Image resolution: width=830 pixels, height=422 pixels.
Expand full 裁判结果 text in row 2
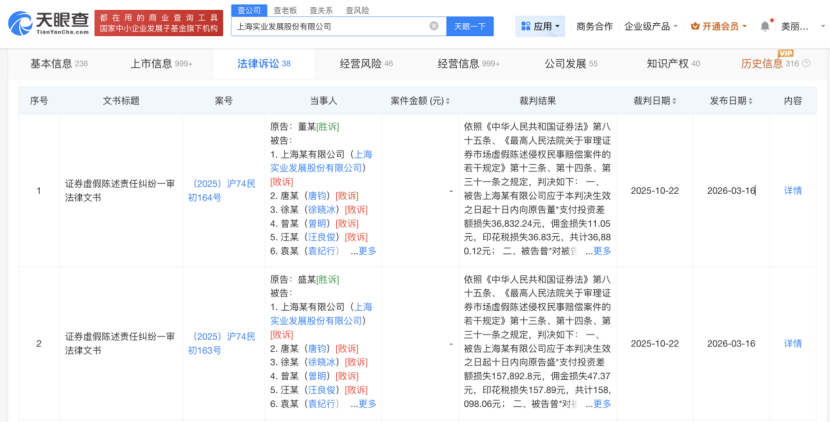(x=602, y=403)
